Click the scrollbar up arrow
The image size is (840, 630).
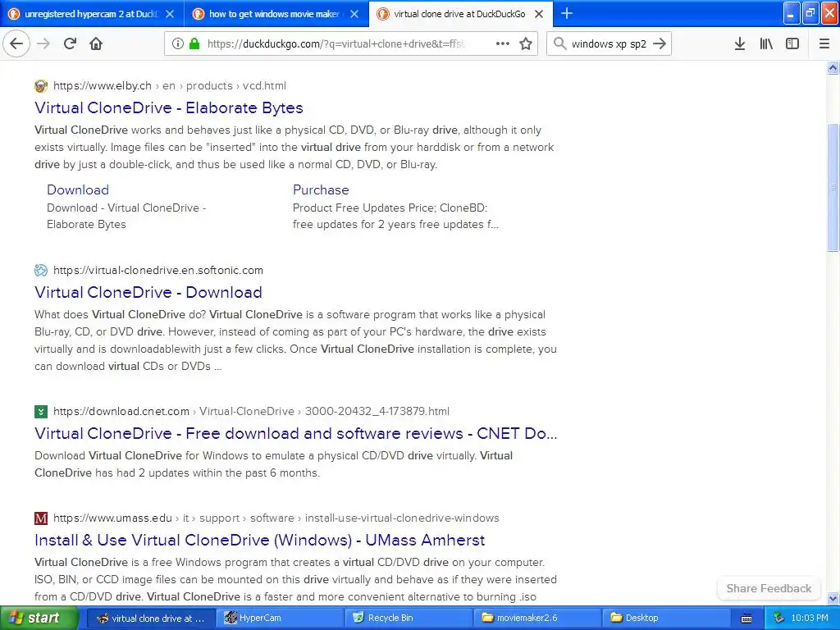(x=833, y=68)
